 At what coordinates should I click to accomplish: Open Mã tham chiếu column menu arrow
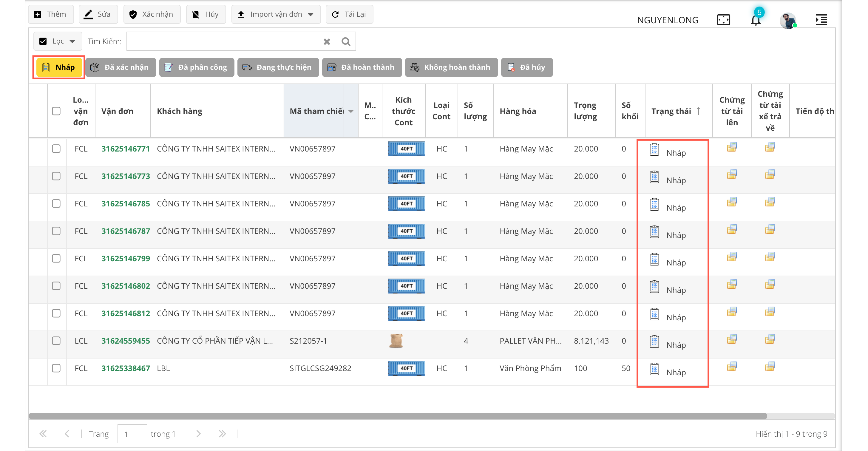pyautogui.click(x=351, y=111)
